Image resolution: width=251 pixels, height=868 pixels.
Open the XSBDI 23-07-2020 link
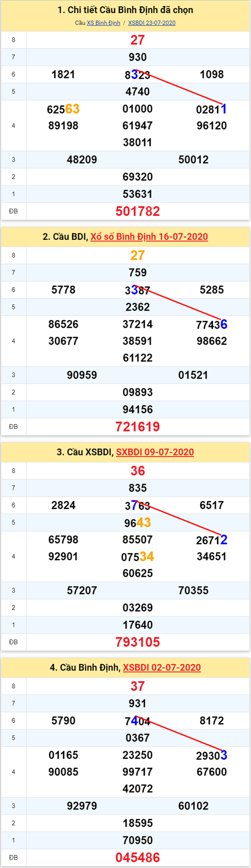(152, 23)
